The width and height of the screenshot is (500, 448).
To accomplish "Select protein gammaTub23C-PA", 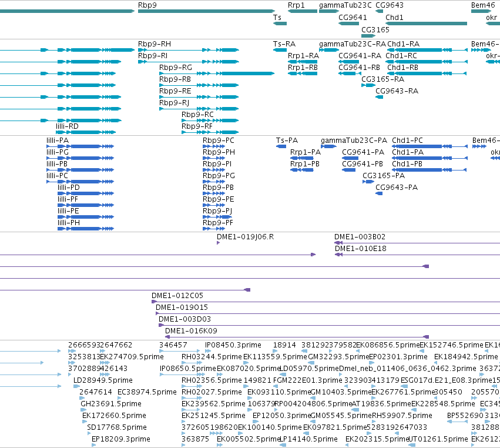I will [x=329, y=146].
